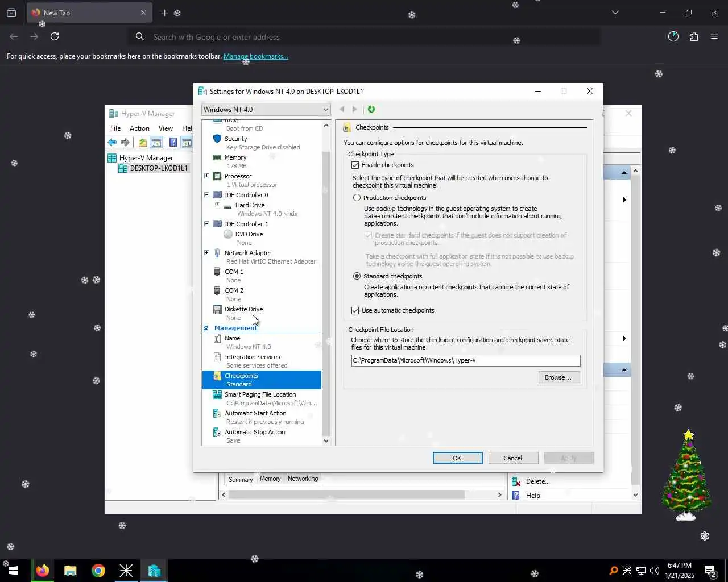Click the Hard Drive icon under IDE Controller 0
The height and width of the screenshot is (582, 728).
point(227,206)
